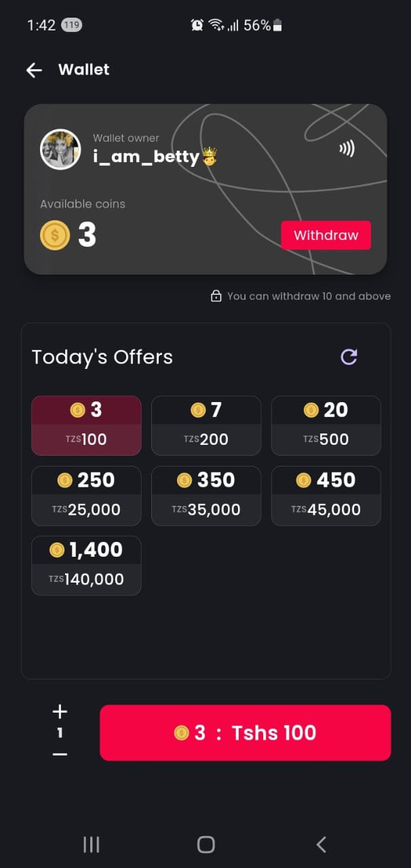The image size is (411, 868).
Task: Pick the 1,400 coins TZS 140,000 offer
Action: (86, 566)
